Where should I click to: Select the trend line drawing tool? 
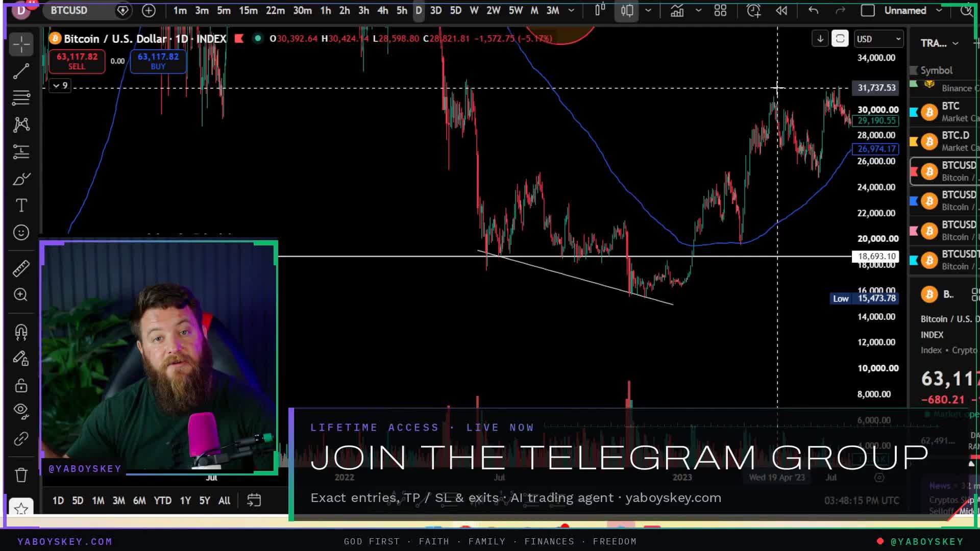click(x=21, y=71)
